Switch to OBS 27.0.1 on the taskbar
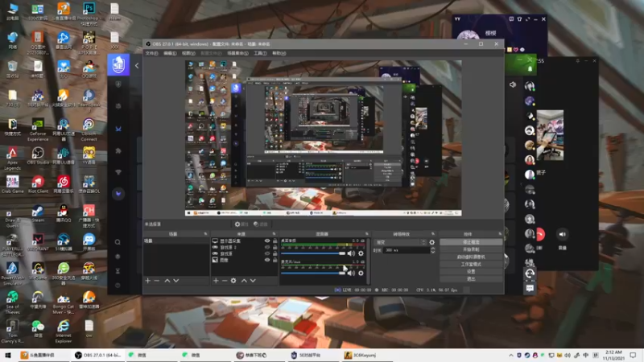 pos(98,356)
